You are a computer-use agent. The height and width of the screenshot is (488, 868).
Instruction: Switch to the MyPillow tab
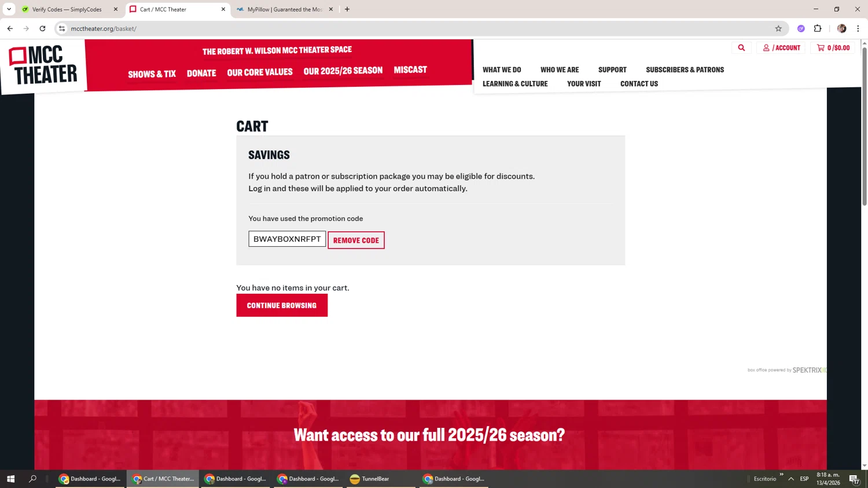pos(284,9)
